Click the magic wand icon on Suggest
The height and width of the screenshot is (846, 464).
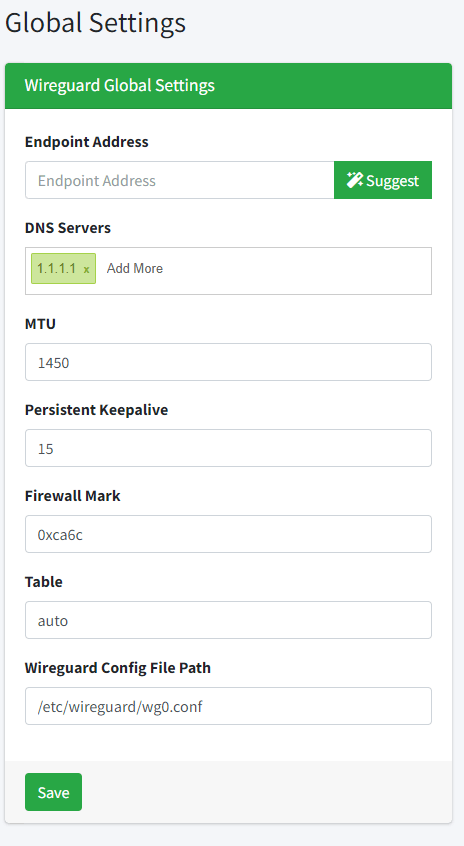point(354,180)
